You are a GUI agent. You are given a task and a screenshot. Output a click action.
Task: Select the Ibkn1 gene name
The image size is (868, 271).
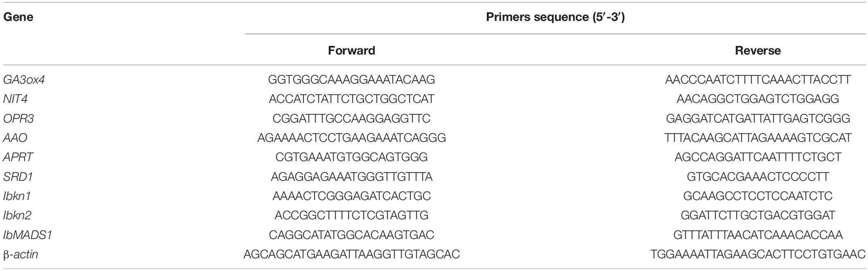[x=17, y=196]
